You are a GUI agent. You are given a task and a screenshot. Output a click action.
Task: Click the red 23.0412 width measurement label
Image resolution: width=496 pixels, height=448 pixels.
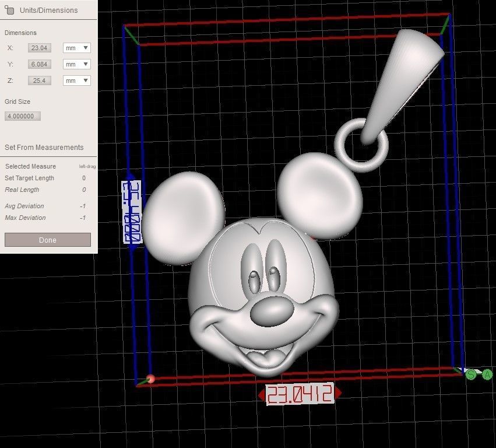coord(300,394)
